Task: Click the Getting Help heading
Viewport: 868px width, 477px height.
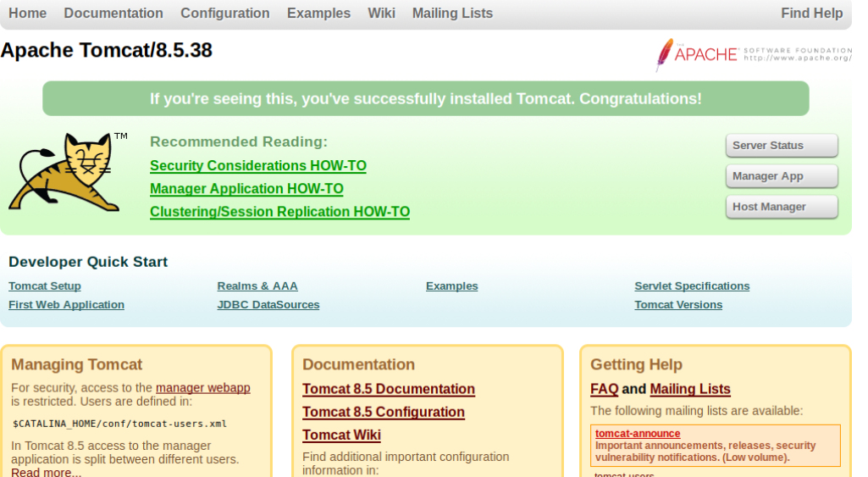Action: (x=636, y=364)
